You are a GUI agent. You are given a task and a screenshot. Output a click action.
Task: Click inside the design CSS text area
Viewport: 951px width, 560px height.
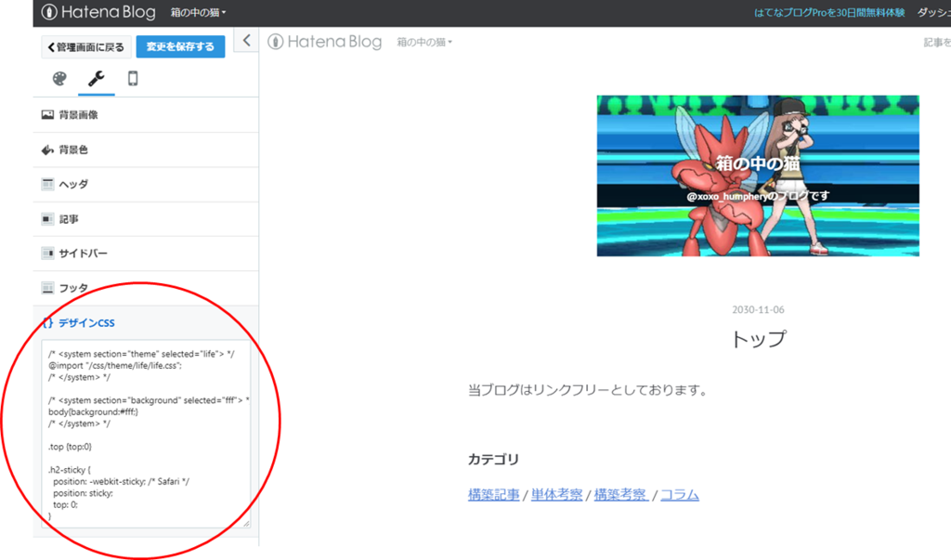click(146, 434)
